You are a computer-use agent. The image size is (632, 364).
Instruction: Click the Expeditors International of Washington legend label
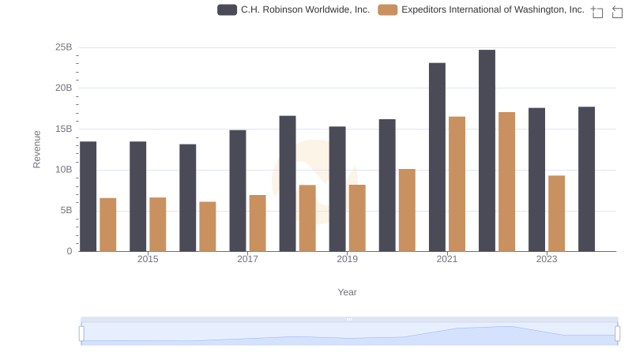tap(492, 9)
